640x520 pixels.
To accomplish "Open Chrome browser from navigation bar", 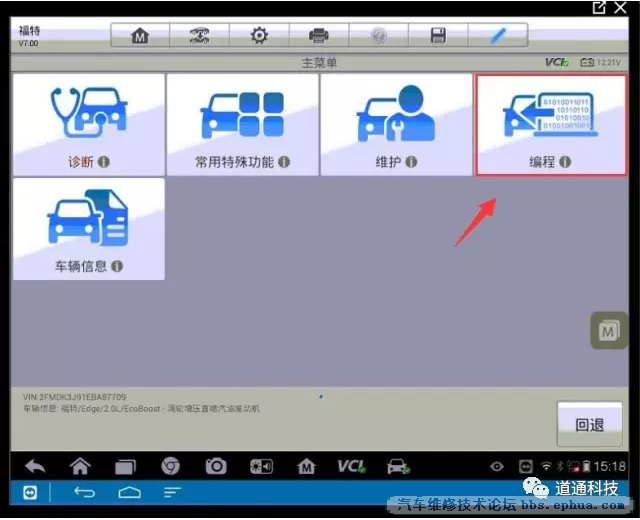I will point(171,466).
